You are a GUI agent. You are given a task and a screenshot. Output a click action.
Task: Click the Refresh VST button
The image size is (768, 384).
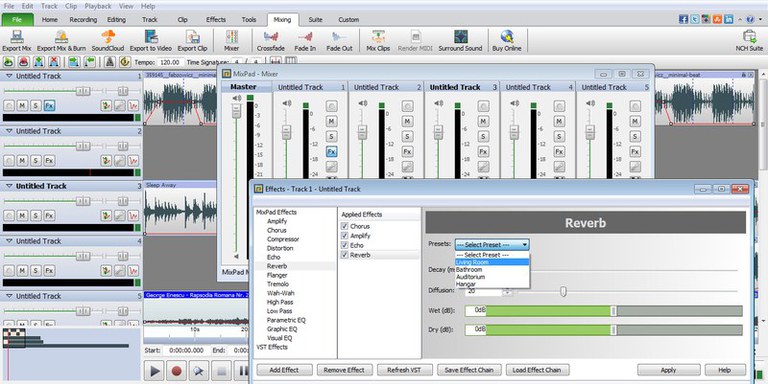405,370
